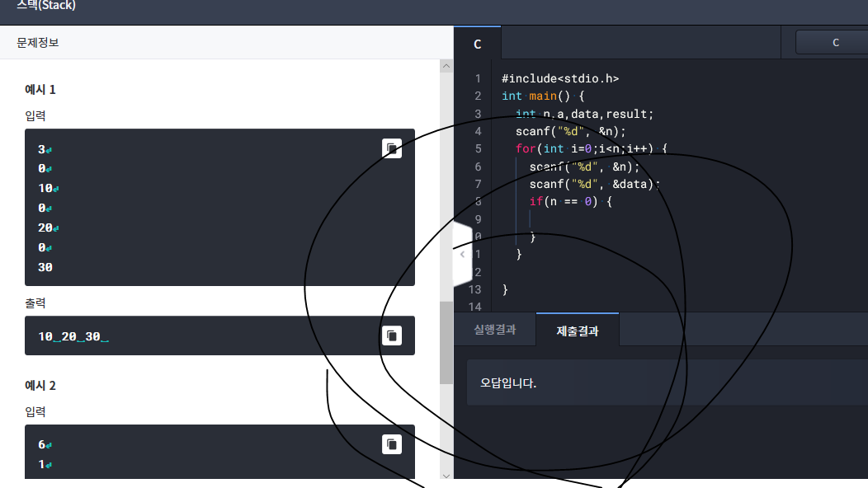The width and height of the screenshot is (868, 488).
Task: Click the 스택(Stack) title
Action: [x=46, y=6]
